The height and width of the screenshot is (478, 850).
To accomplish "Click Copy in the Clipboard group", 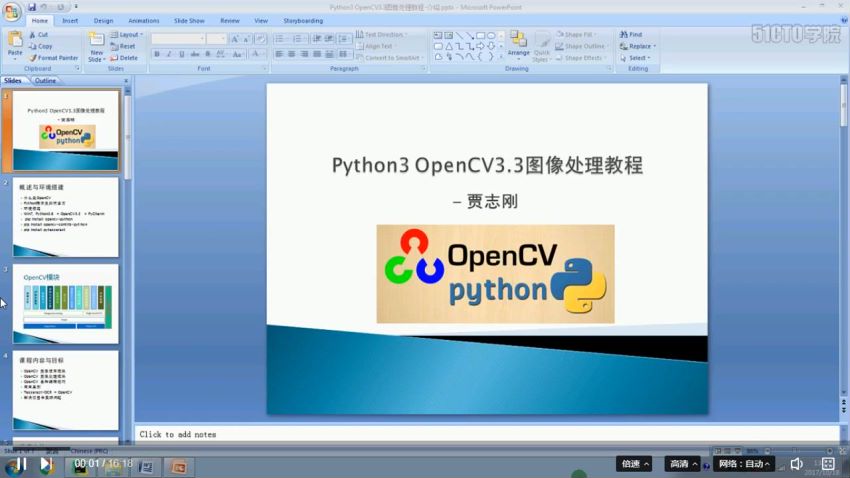I will (41, 47).
